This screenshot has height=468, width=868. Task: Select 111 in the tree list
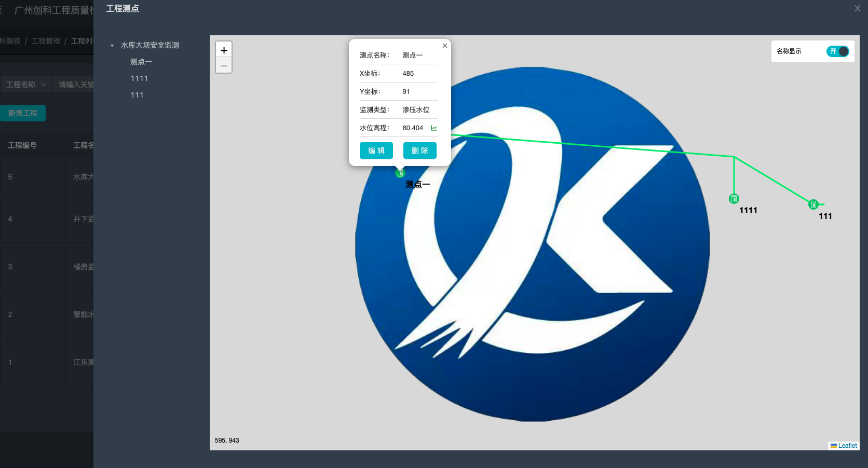point(137,95)
